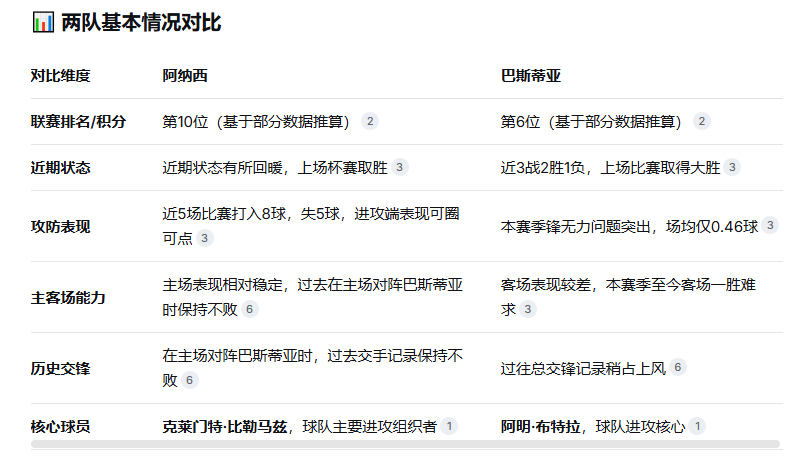Click the 对比维度 header cell

[x=60, y=75]
